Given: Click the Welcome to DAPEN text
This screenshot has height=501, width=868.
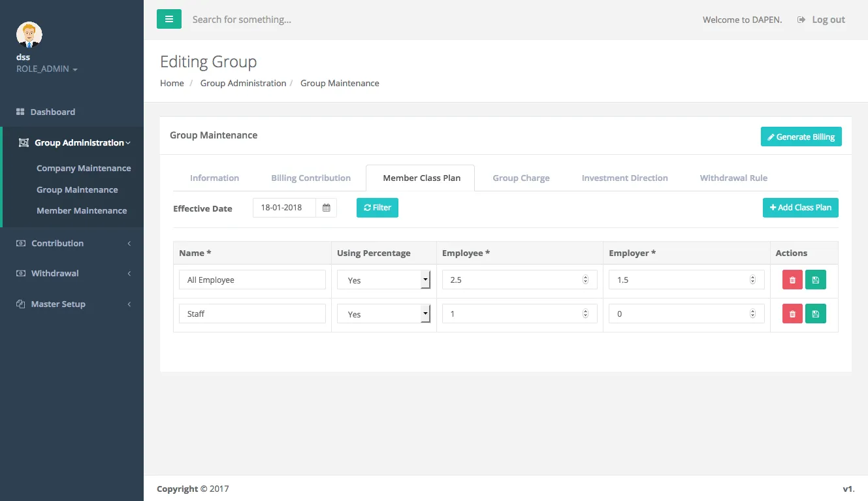Looking at the screenshot, I should [742, 20].
